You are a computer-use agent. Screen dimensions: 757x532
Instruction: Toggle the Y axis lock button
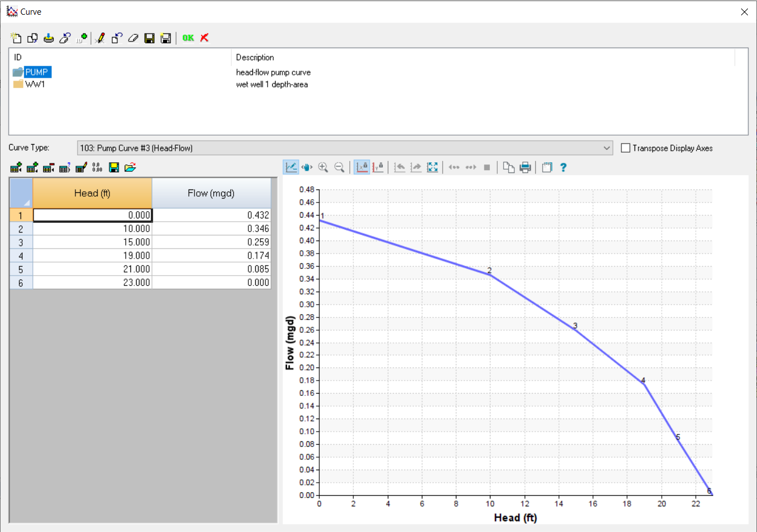[x=378, y=167]
